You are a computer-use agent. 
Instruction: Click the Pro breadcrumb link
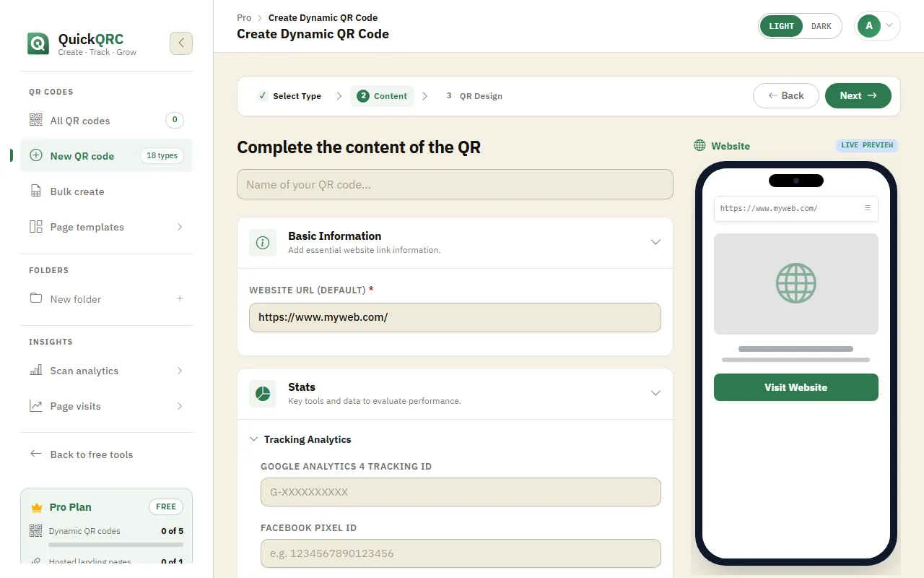pyautogui.click(x=244, y=17)
